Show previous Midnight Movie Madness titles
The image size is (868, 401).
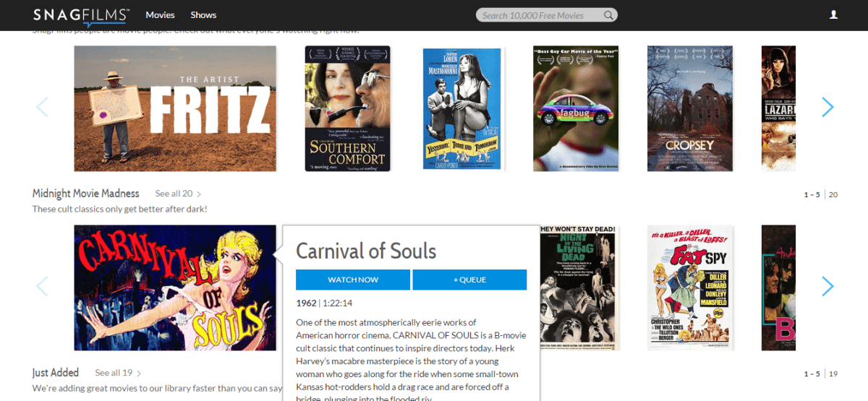[x=42, y=286]
